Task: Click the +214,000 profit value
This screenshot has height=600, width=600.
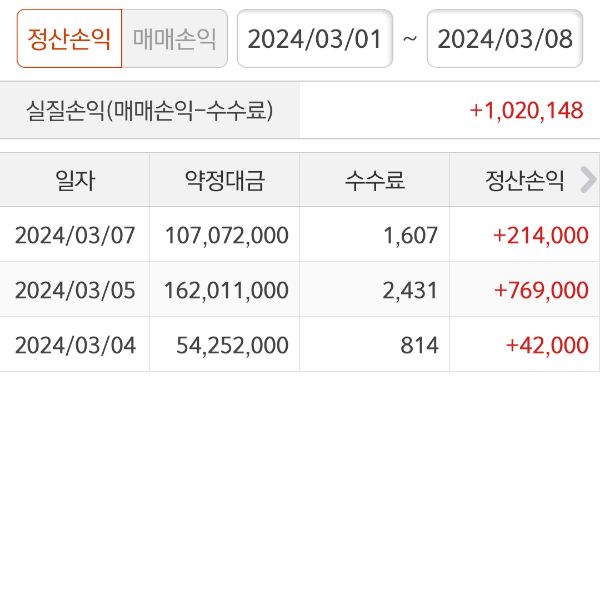Action: 540,235
